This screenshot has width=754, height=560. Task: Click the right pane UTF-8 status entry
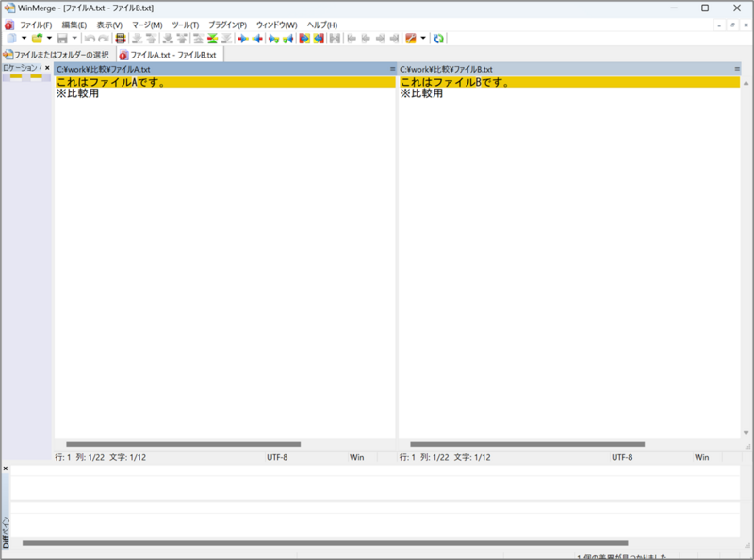622,457
